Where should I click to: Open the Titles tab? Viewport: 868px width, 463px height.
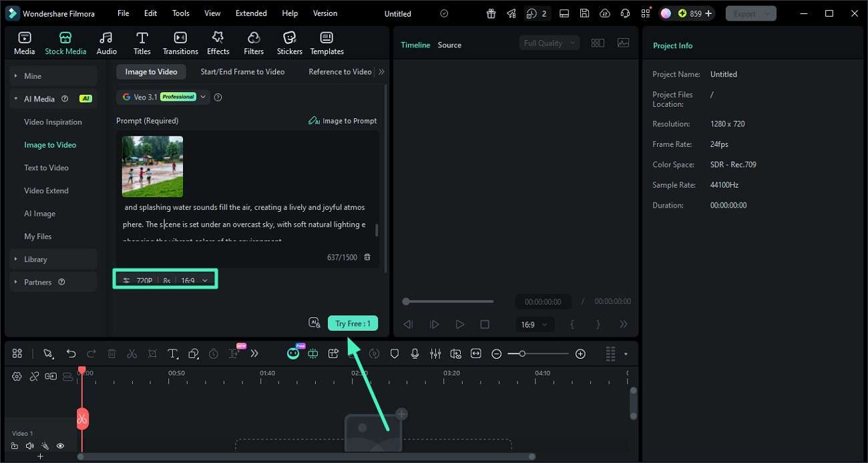pos(142,43)
